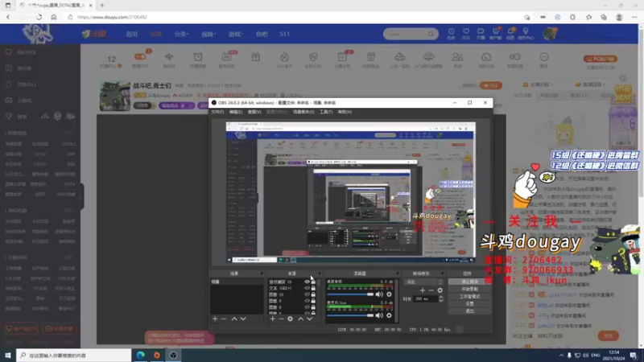Add a new source with plus icon
The image size is (644, 362).
coord(272,319)
